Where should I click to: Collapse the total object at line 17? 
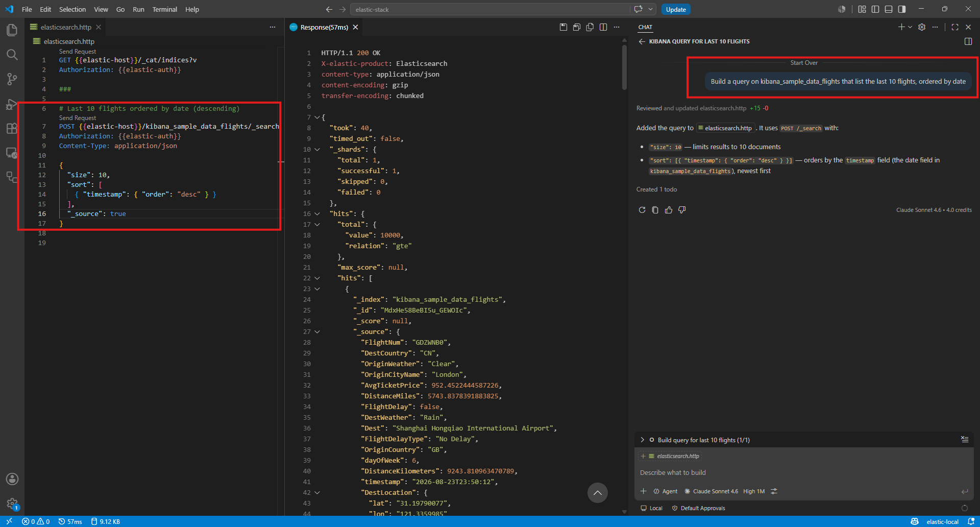click(x=317, y=225)
